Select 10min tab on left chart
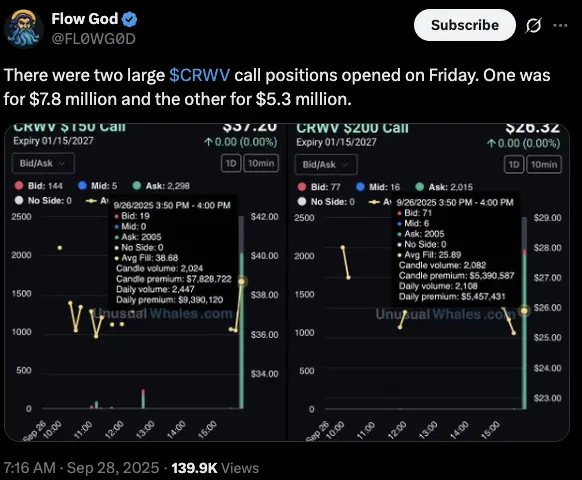582x480 pixels. tap(261, 163)
